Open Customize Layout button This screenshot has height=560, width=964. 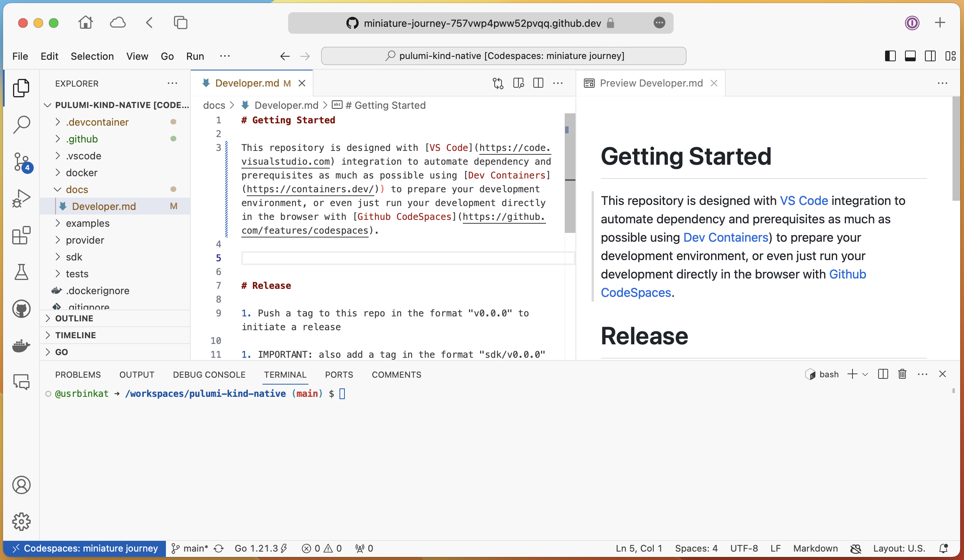(951, 56)
